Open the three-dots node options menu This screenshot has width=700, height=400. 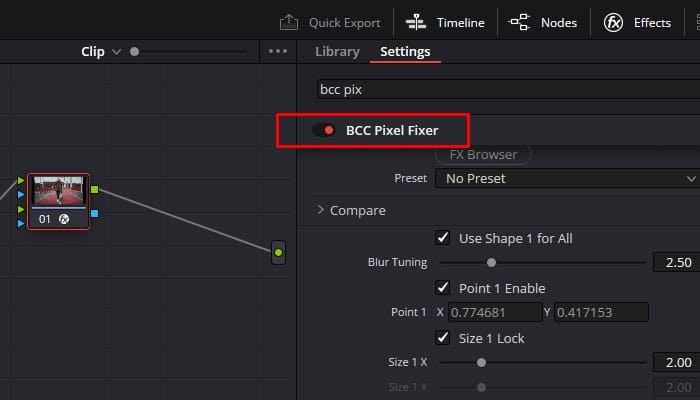pyautogui.click(x=278, y=51)
